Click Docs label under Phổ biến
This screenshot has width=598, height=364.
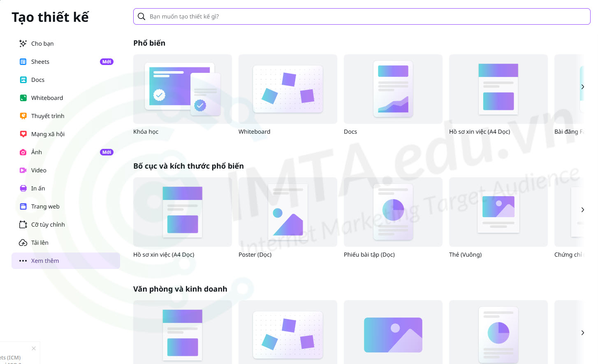(x=350, y=132)
